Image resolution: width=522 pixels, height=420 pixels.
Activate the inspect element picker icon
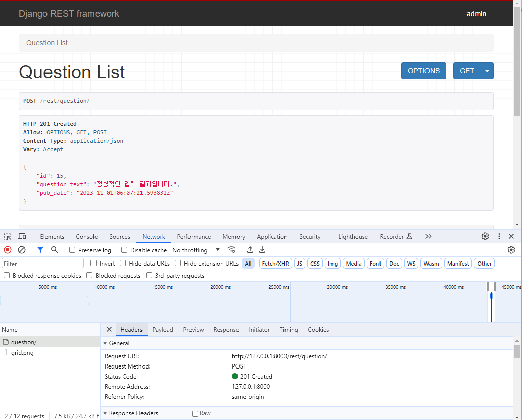(8, 236)
